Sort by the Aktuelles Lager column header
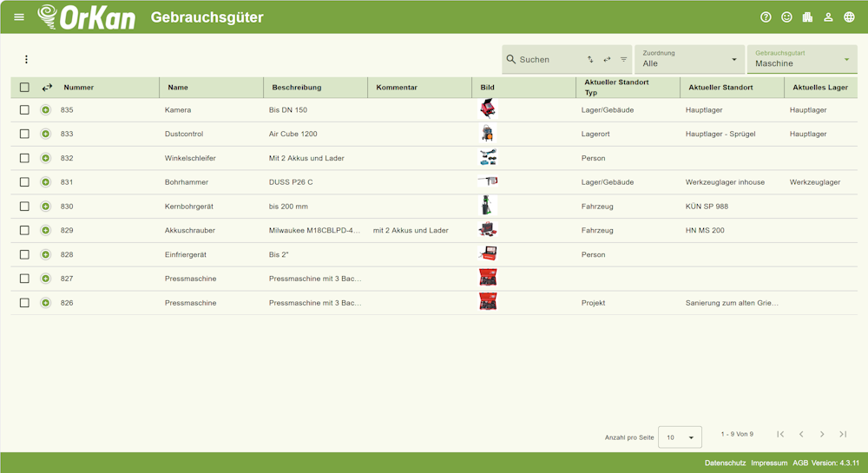Image resolution: width=868 pixels, height=473 pixels. pyautogui.click(x=820, y=88)
